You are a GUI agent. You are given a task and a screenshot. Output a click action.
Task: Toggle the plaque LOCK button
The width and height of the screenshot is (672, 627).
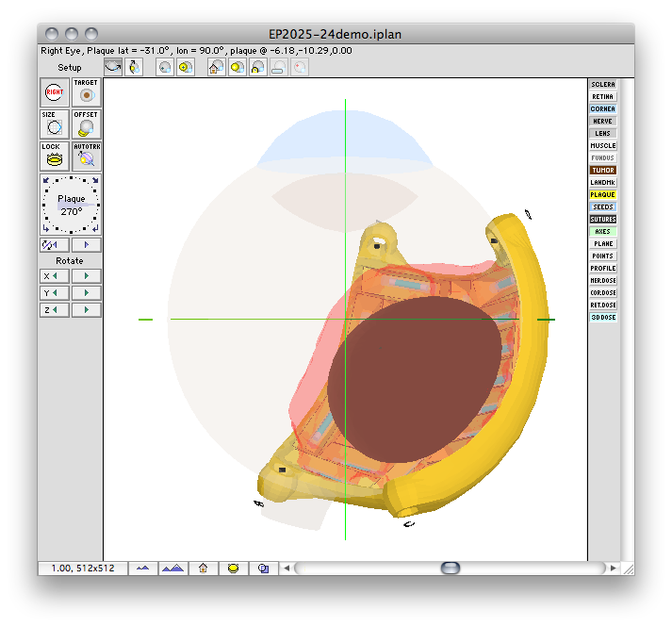tap(54, 157)
